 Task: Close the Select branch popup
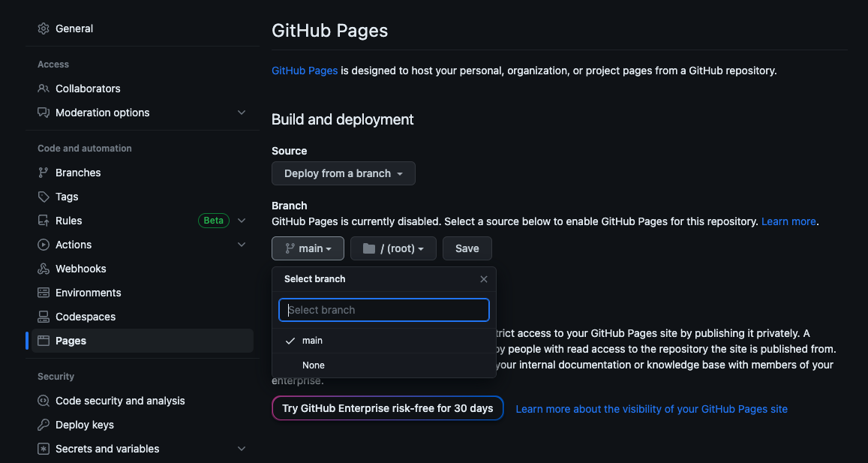coord(484,279)
